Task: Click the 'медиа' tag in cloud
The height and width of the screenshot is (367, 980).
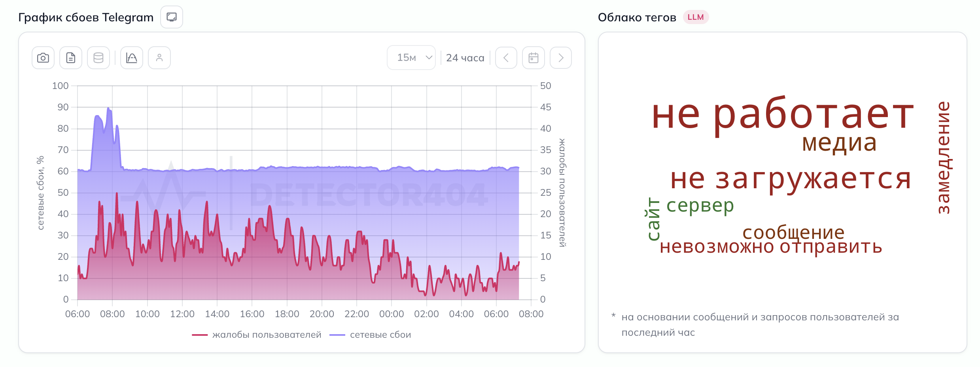Action: pos(839,143)
